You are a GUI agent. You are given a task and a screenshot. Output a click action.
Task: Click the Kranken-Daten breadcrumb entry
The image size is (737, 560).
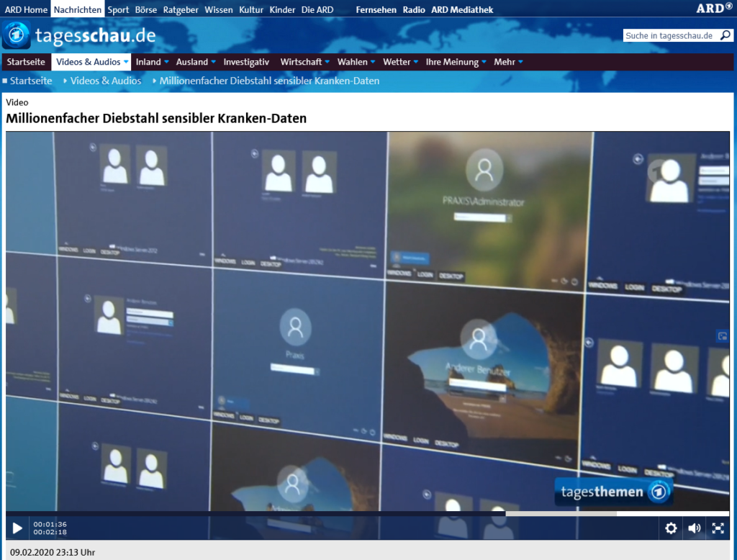point(269,81)
